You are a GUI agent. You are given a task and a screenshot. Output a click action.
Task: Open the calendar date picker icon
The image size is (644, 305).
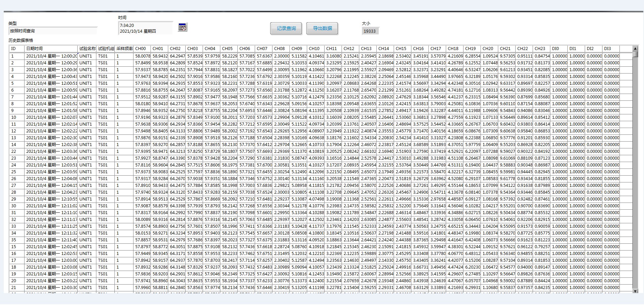click(183, 27)
